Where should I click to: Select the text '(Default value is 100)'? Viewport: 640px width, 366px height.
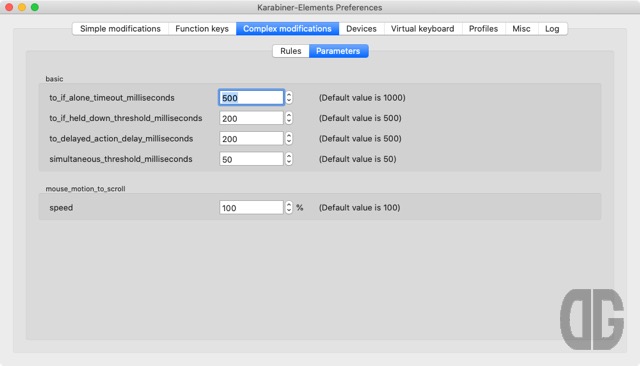pos(360,207)
